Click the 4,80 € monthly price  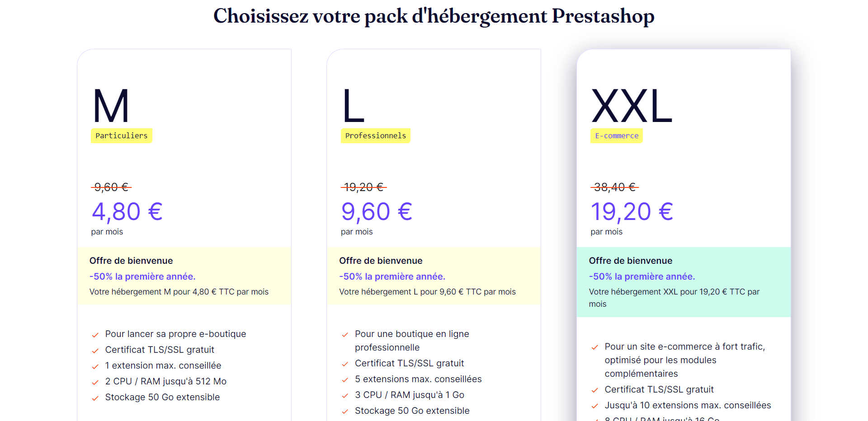coord(127,211)
